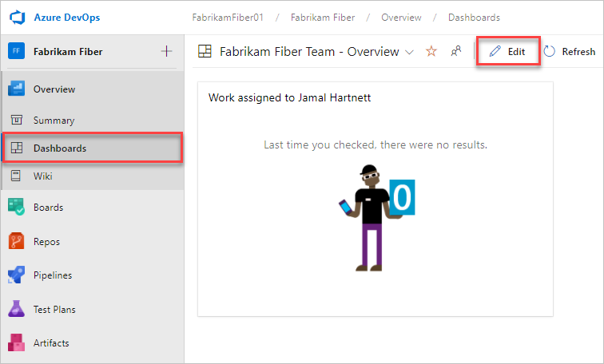Click the Edit pencil button

pyautogui.click(x=508, y=51)
